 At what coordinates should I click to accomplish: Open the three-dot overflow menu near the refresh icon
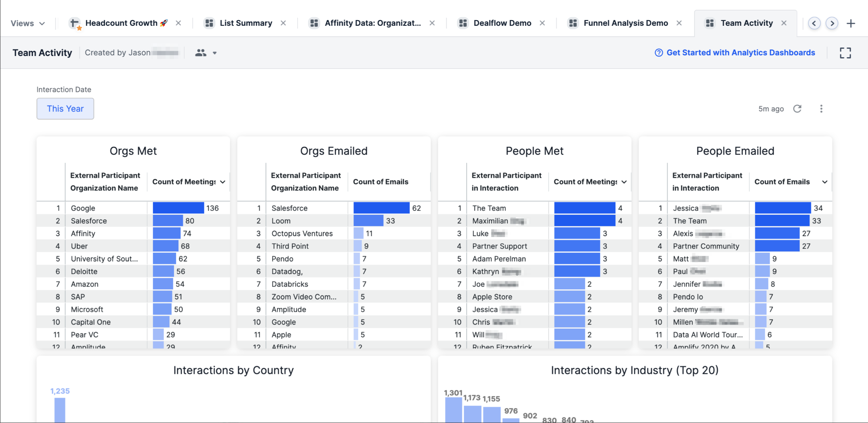click(821, 108)
